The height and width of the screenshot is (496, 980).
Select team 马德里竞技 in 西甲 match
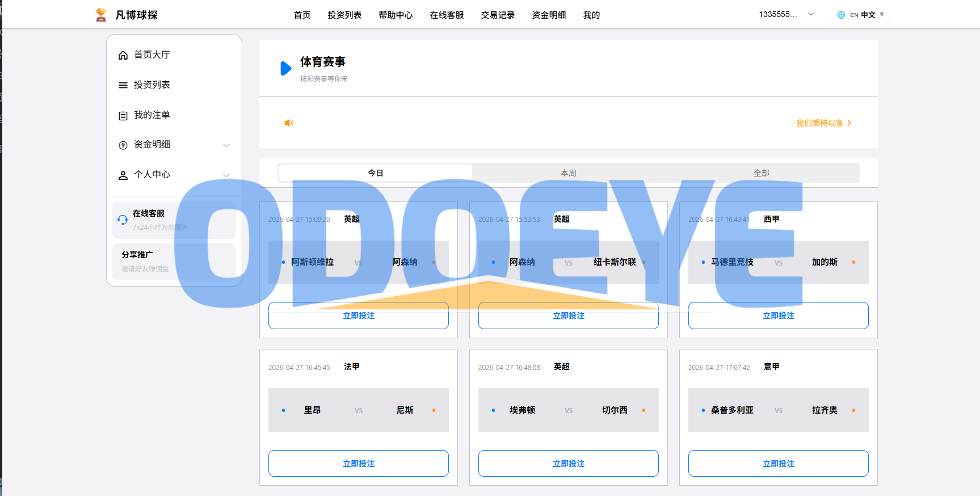(x=732, y=262)
